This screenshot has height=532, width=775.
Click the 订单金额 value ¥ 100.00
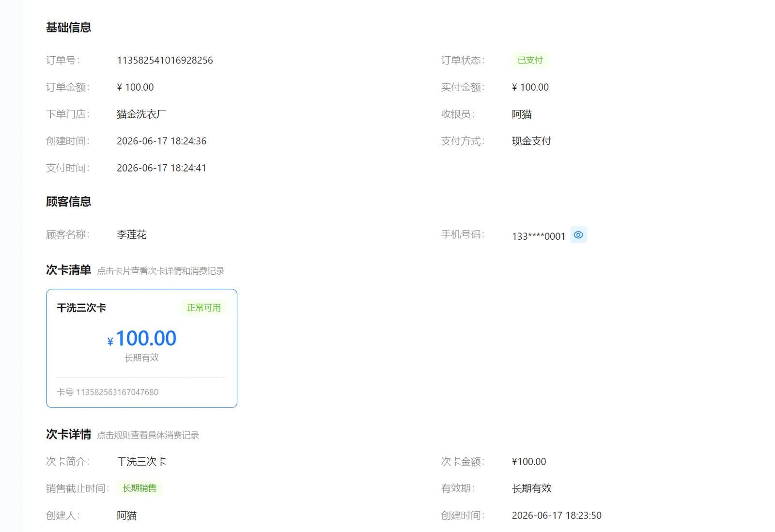[x=135, y=88]
